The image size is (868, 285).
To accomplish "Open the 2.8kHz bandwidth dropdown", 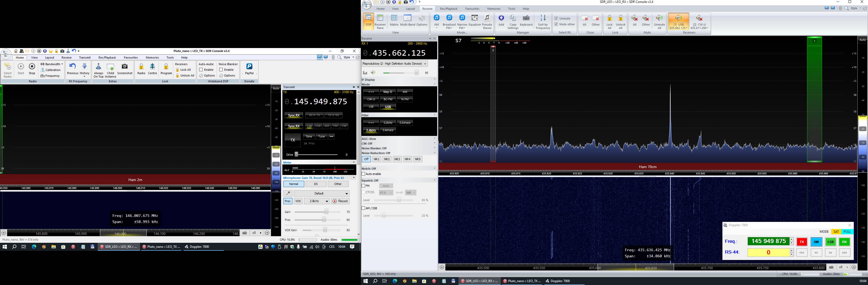I will (x=317, y=201).
